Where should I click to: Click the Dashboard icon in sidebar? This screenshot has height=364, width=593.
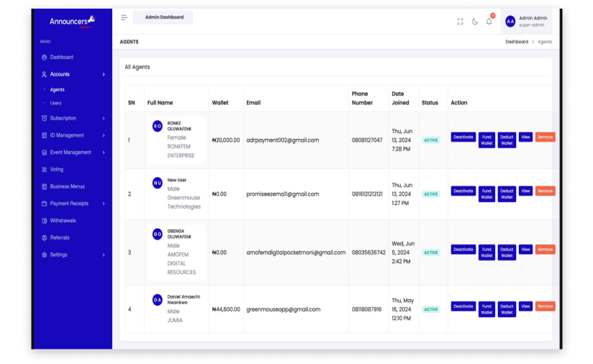(45, 58)
